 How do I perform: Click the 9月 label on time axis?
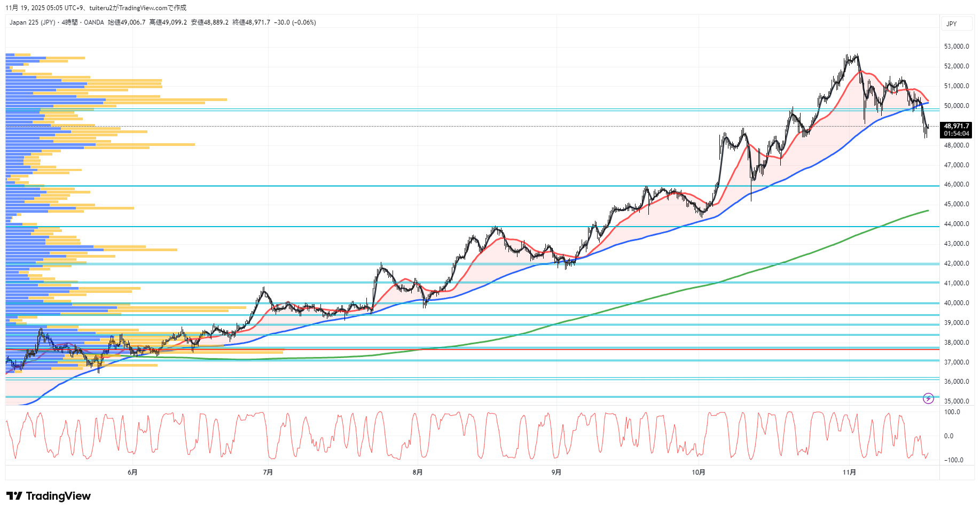click(556, 472)
